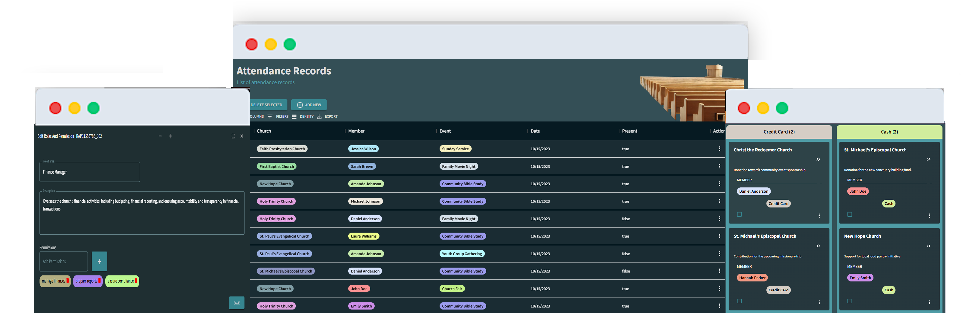The image size is (980, 313).
Task: Open the Filters options using the filter icon
Action: [x=270, y=116]
